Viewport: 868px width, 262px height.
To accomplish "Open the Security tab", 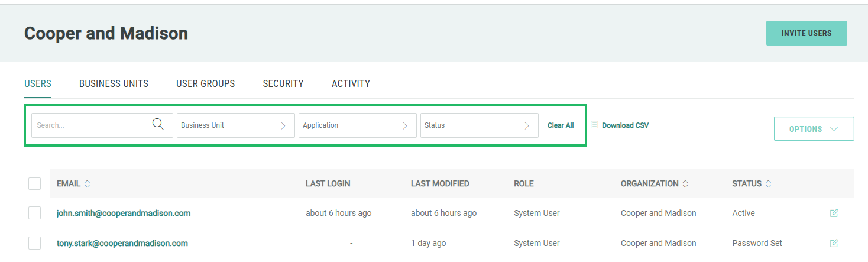I will tap(283, 84).
